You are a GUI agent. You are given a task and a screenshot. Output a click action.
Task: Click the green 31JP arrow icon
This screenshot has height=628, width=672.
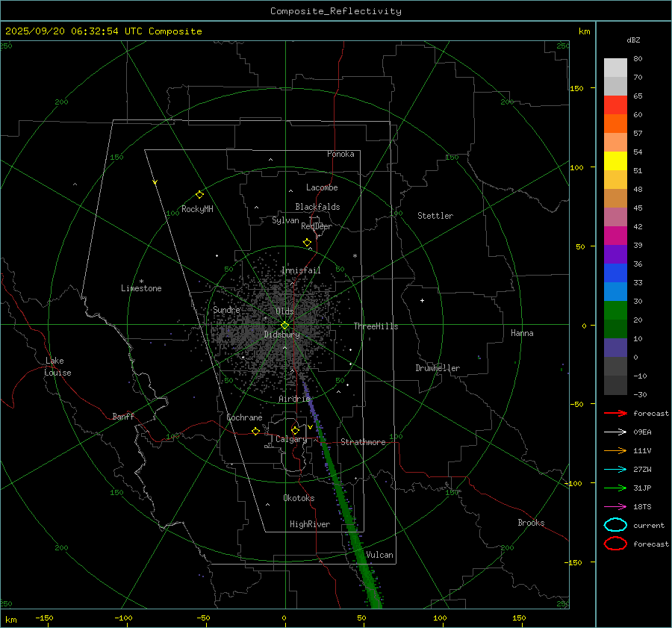coord(615,488)
